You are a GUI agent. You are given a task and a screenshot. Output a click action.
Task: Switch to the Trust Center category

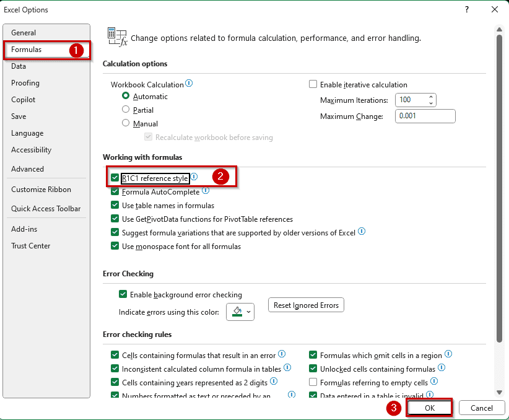pos(30,246)
